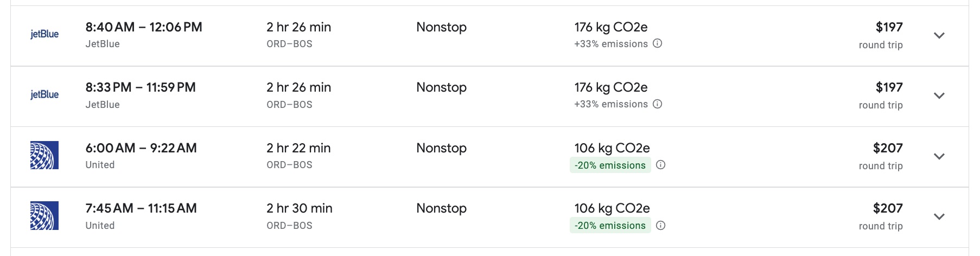Choose the 7:45 AM – 11:15 AM United flight
Viewport: 980px width, 256px height.
141,208
